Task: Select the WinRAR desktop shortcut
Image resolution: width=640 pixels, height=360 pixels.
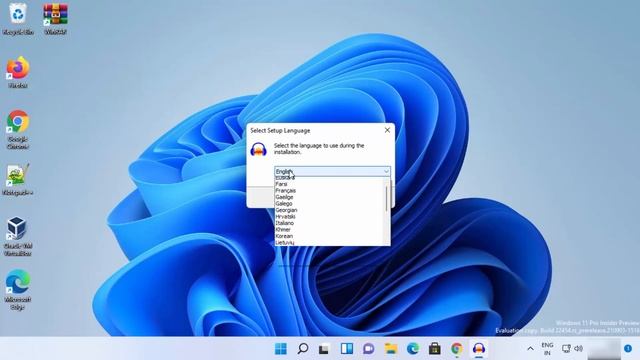Action: click(x=55, y=18)
